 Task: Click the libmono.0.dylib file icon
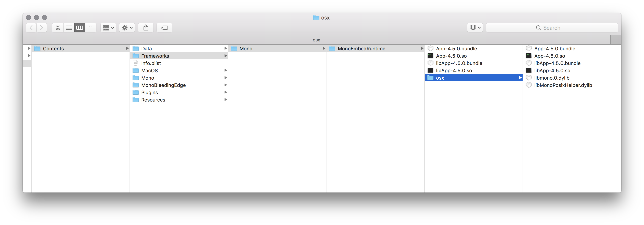[529, 78]
